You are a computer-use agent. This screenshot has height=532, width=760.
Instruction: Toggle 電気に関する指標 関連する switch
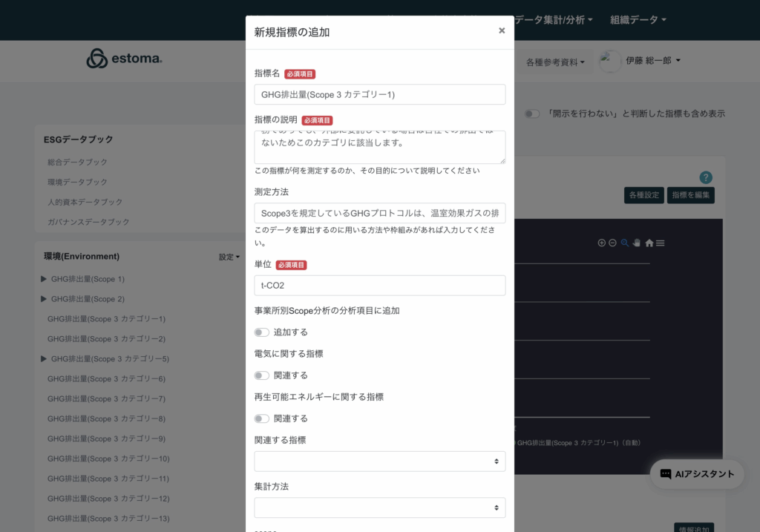point(261,375)
